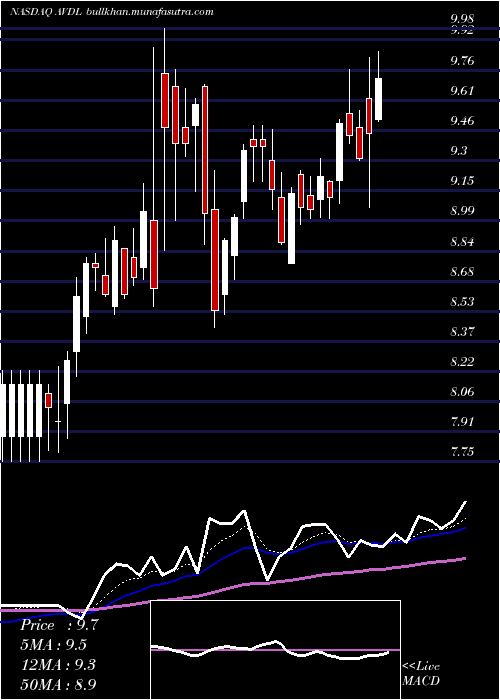The width and height of the screenshot is (500, 700).
Task: Click the 8.22 price axis label
Action: [462, 361]
